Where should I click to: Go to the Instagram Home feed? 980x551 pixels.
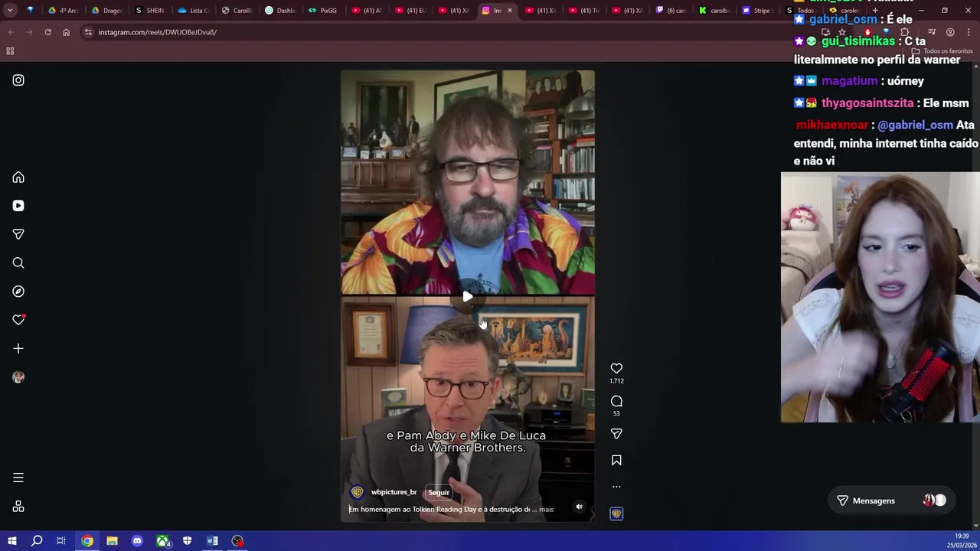pos(18,178)
